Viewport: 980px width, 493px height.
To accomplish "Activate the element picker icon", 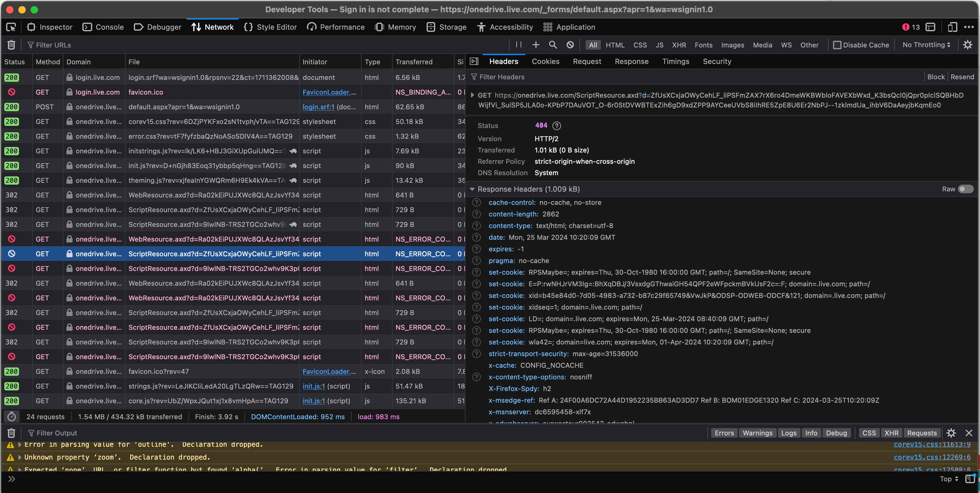I will pyautogui.click(x=11, y=27).
